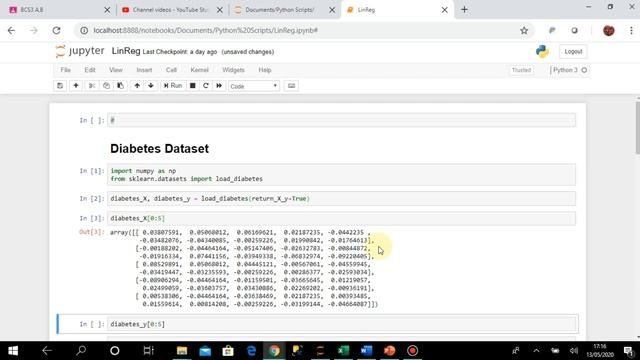The width and height of the screenshot is (640, 360).
Task: Open File Explorer from taskbar
Action: tap(182, 351)
